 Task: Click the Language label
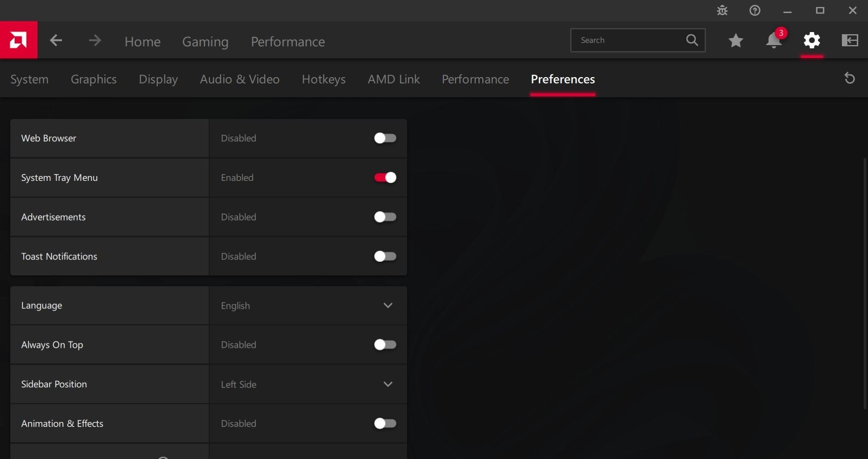click(x=41, y=305)
